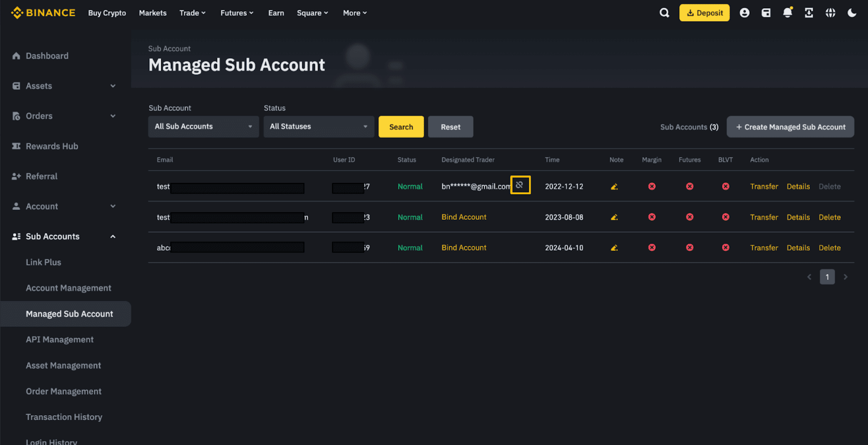Toggle dark mode moon icon

pos(852,13)
